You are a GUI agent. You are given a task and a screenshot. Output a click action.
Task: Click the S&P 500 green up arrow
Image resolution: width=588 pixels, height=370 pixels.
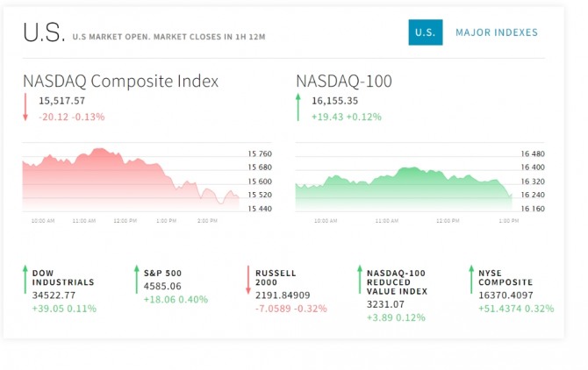136,281
